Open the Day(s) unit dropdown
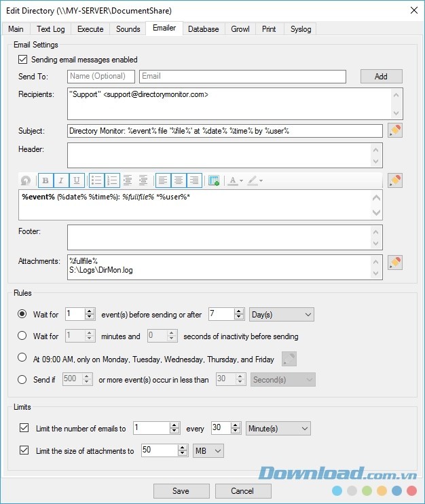Viewport: 425px width, 504px height. click(282, 314)
